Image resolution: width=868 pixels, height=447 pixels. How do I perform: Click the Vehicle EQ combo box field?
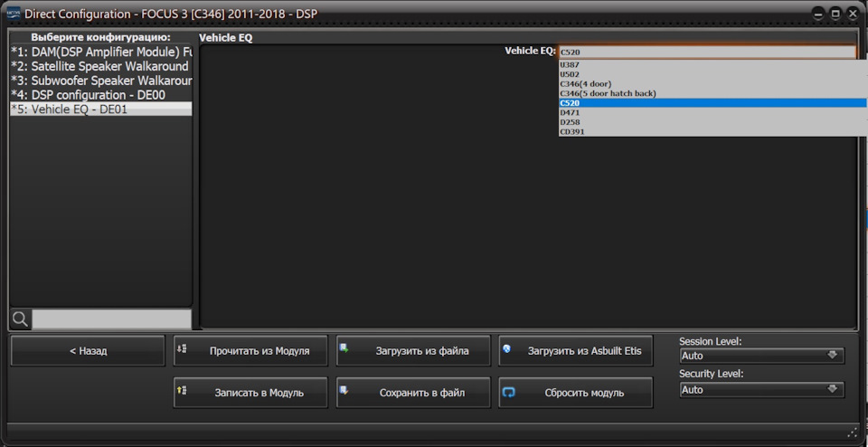point(707,52)
